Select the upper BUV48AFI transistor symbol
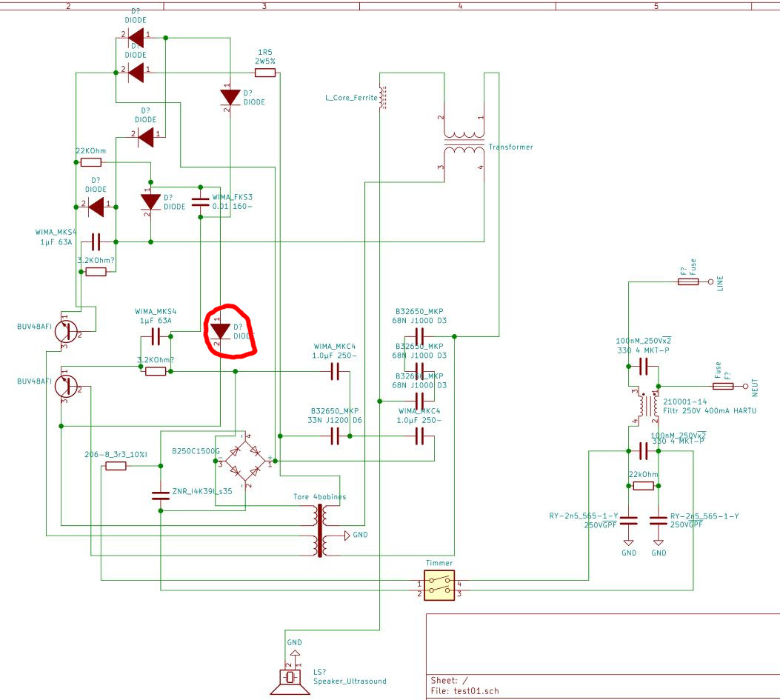 point(67,331)
